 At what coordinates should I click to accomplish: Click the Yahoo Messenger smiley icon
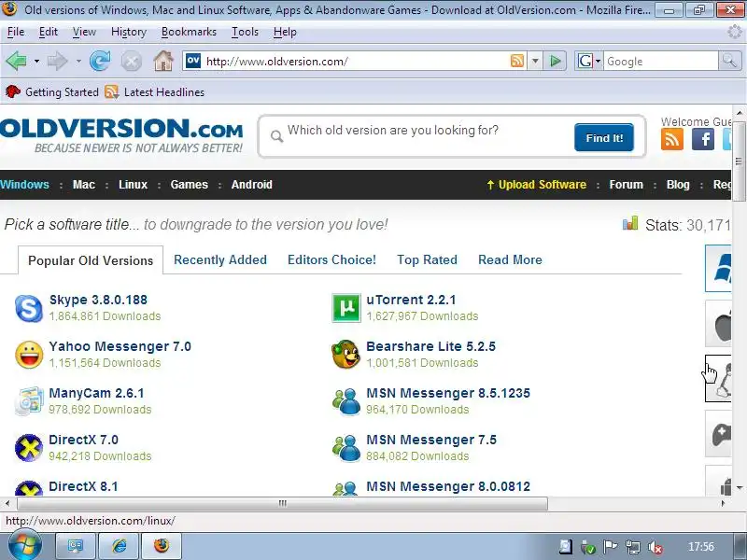(x=29, y=355)
